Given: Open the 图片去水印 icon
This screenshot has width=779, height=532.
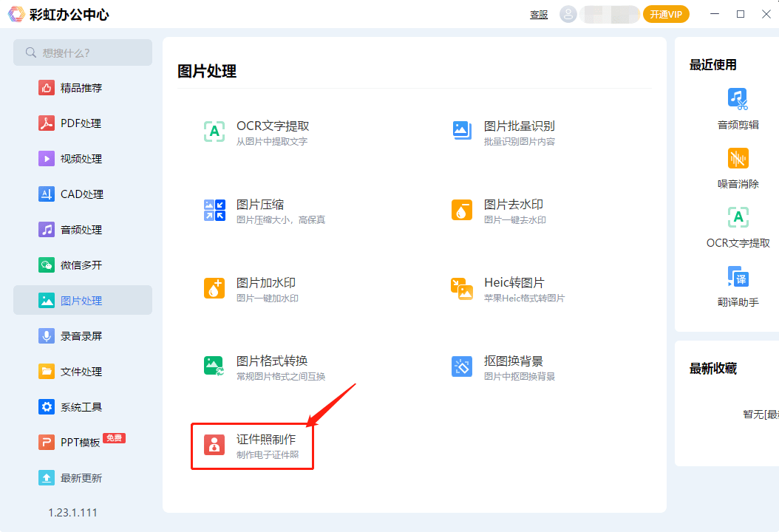Looking at the screenshot, I should coord(462,210).
